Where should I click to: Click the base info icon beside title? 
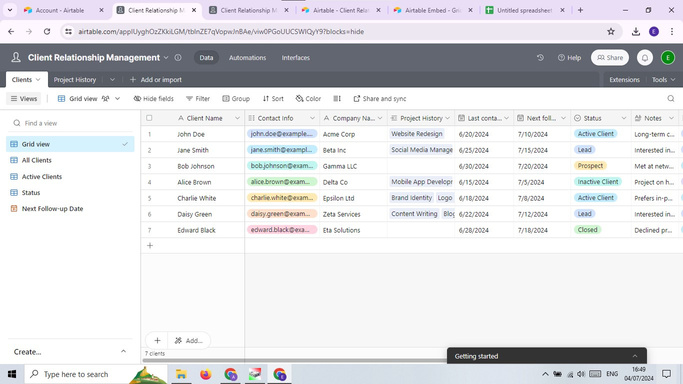(x=178, y=57)
